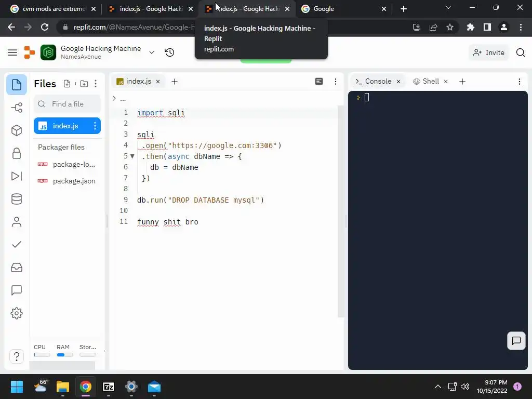Open console pane three-dot options menu
This screenshot has height=399, width=532.
pyautogui.click(x=519, y=82)
